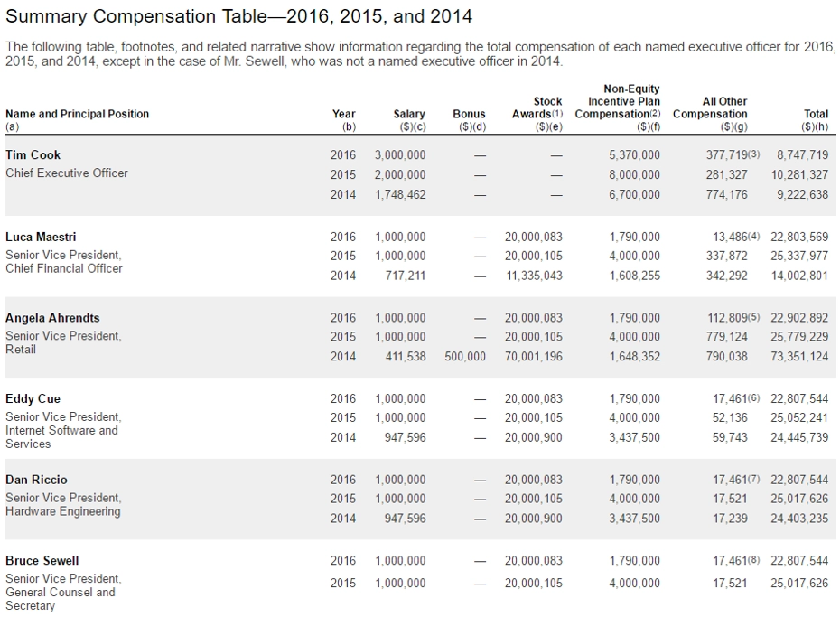Click the Salary column header
The image size is (840, 617).
409,120
